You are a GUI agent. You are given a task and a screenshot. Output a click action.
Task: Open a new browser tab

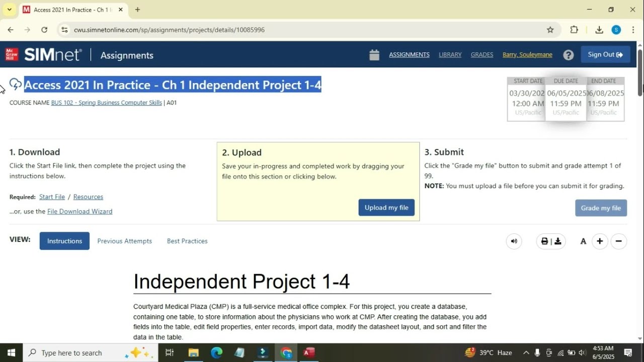click(137, 10)
